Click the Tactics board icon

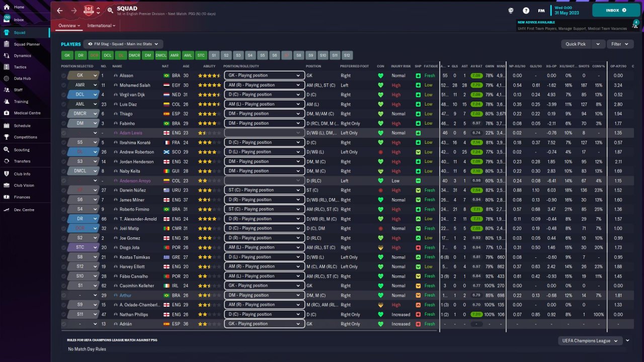[x=7, y=67]
